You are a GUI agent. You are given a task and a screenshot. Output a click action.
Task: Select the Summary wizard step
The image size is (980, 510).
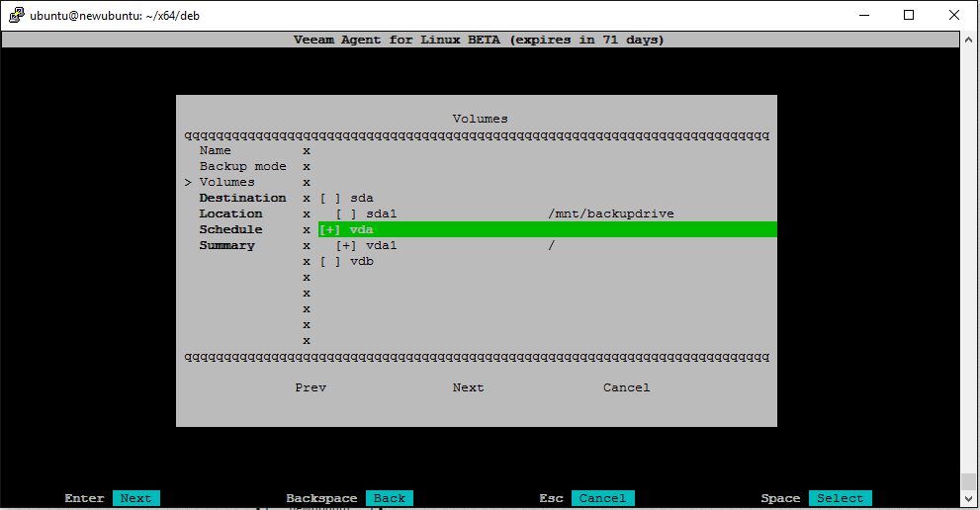coord(226,246)
